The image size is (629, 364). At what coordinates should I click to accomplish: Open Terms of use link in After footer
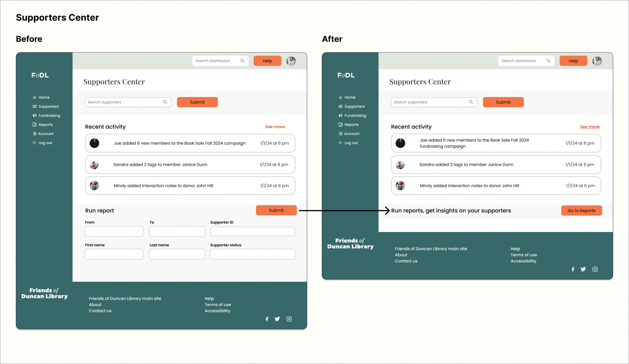point(523,255)
